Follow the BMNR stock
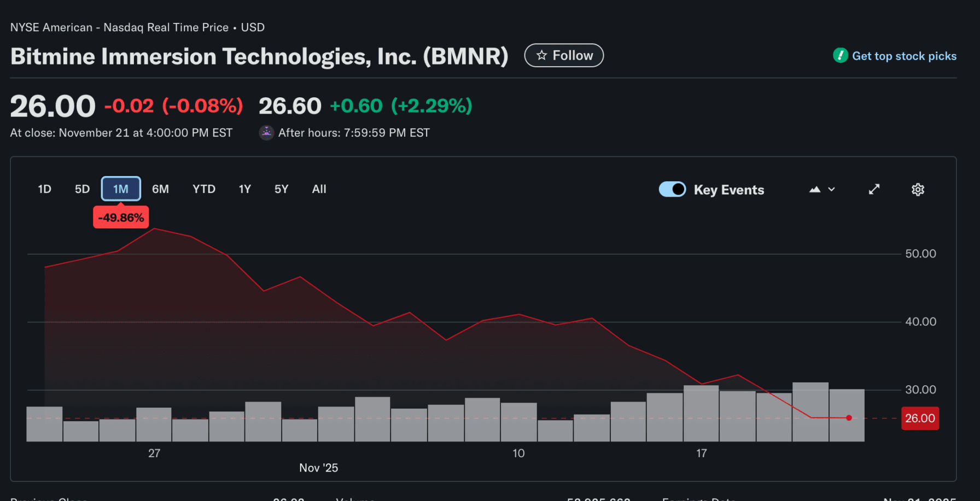 (x=564, y=56)
